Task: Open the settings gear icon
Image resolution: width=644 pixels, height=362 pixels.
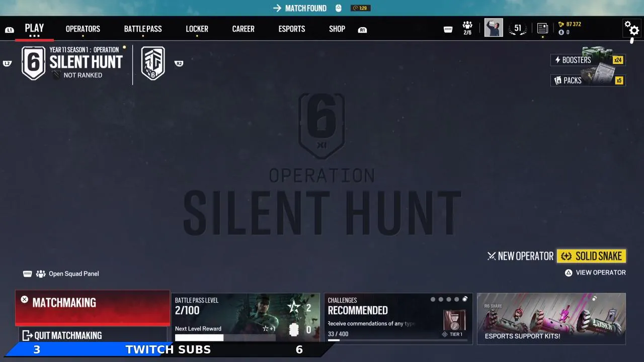Action: (x=631, y=29)
